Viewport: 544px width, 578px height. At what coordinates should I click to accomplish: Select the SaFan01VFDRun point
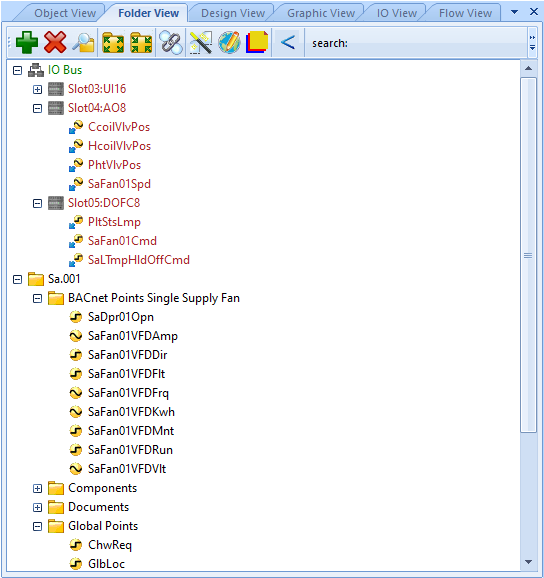tap(130, 450)
